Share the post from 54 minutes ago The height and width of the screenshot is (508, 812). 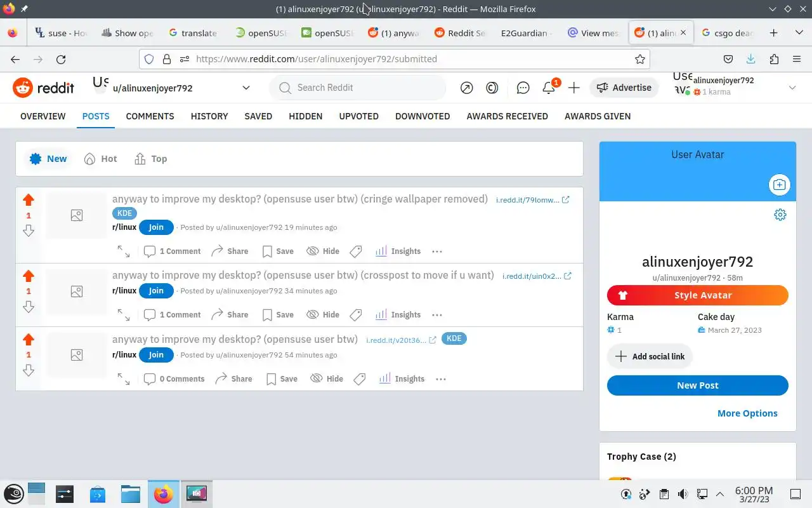tap(233, 379)
